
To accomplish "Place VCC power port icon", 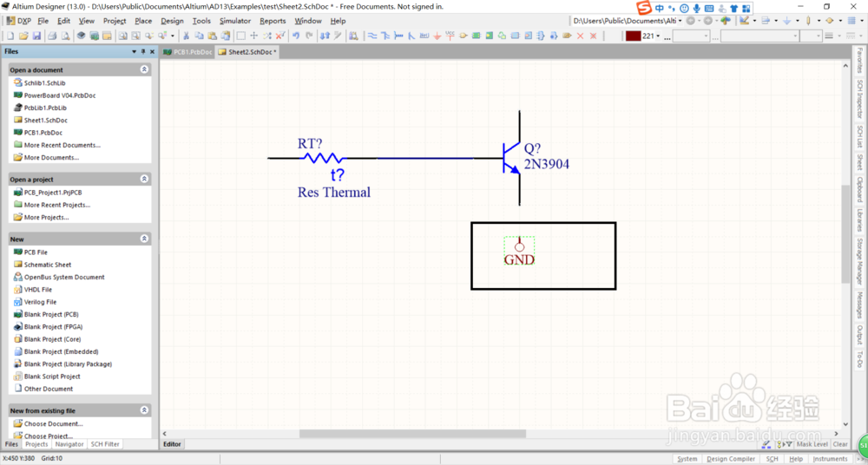I will pyautogui.click(x=450, y=36).
